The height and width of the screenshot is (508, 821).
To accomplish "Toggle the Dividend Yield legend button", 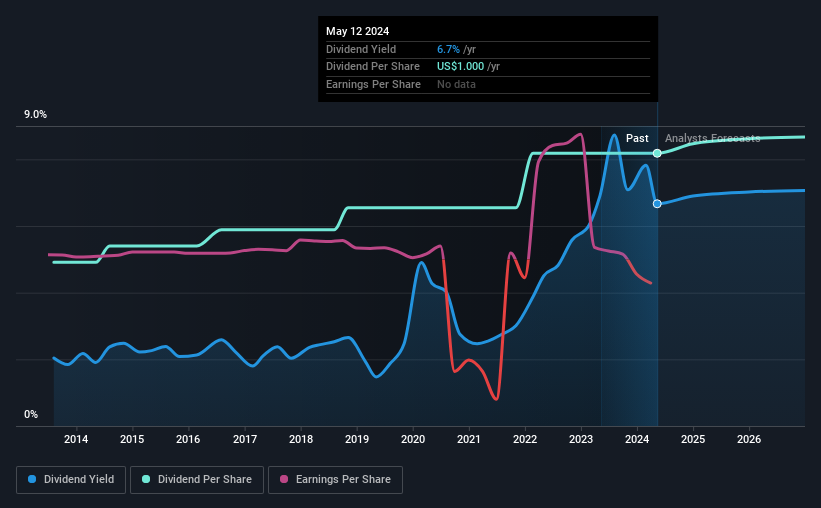I will point(71,480).
